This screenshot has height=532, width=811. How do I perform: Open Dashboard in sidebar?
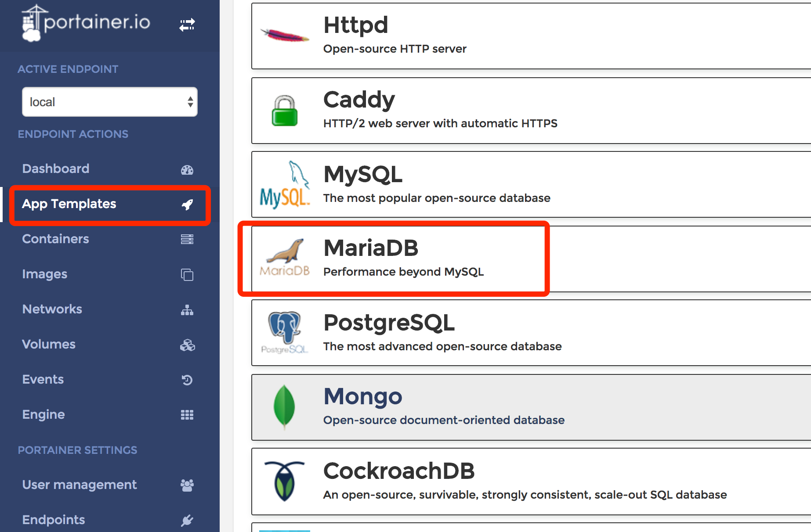point(56,169)
